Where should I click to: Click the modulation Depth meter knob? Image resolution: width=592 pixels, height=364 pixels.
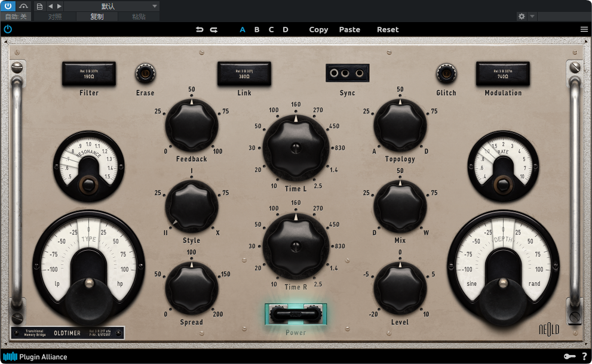click(503, 302)
